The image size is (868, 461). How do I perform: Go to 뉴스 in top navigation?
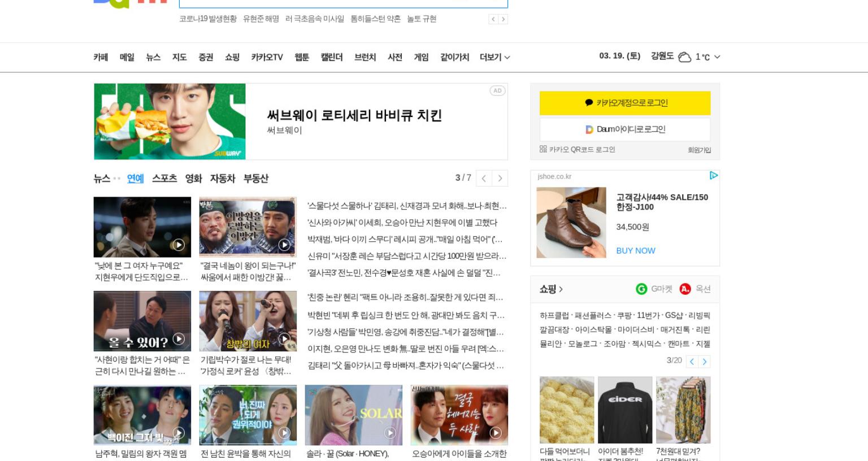(153, 57)
